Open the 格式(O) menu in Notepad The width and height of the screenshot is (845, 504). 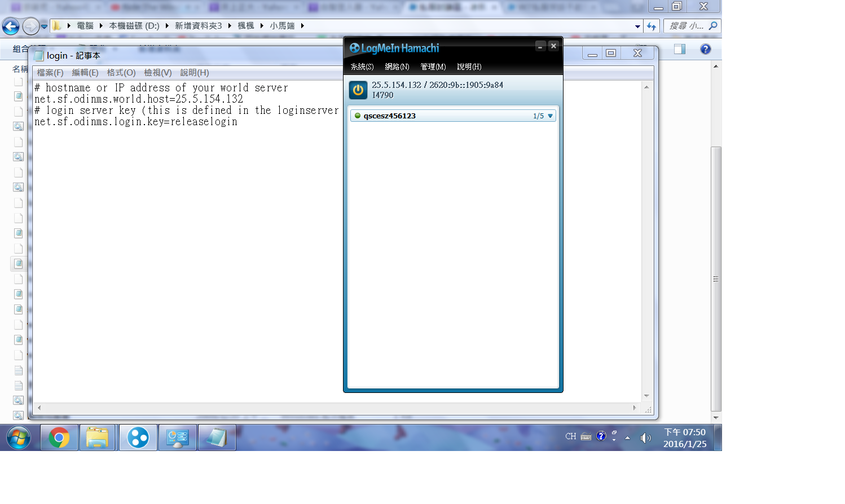121,73
